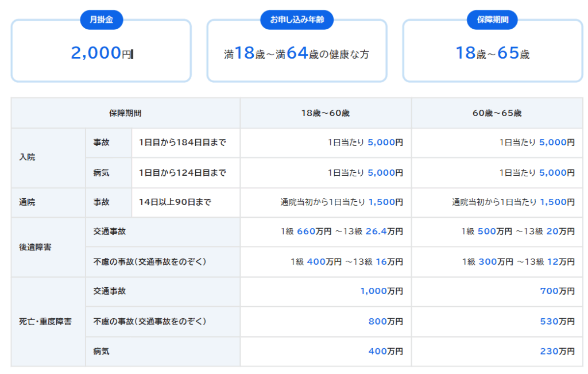Screen dimensions: 588x374
Task: Click the 満18歳～満64歳の健康な方 text
Action: point(296,54)
